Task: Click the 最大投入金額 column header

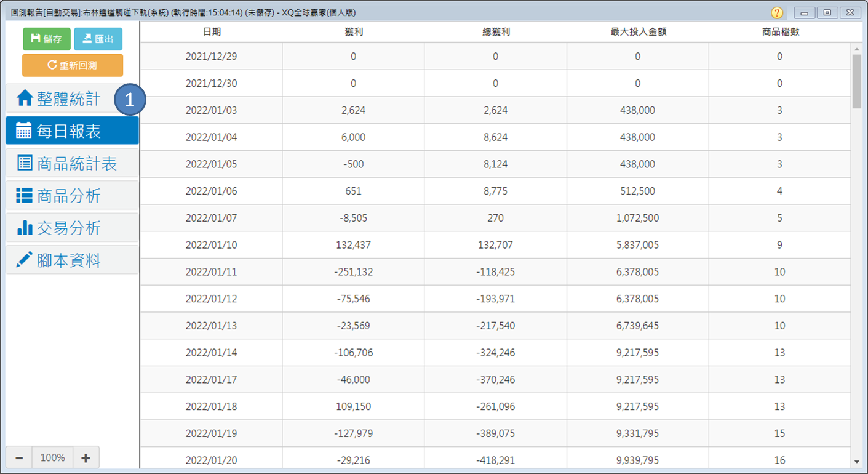Action: point(637,32)
